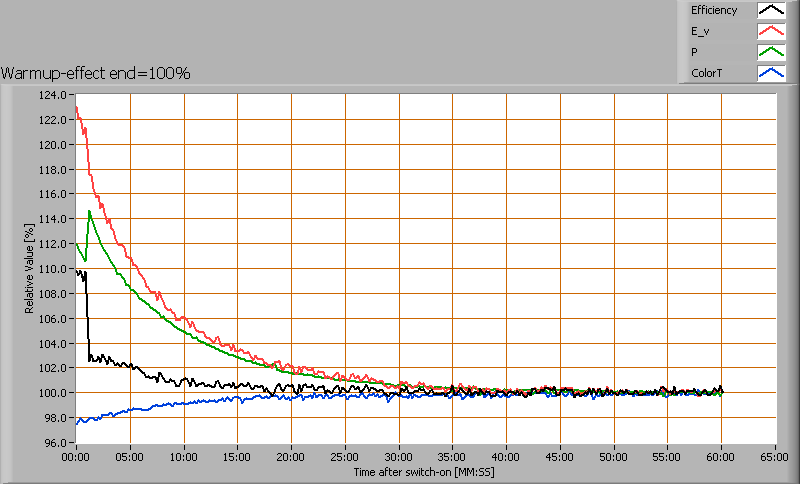Viewport: 800px width, 484px height.
Task: Click the 00:00 start value on the X-axis
Action: (76, 456)
